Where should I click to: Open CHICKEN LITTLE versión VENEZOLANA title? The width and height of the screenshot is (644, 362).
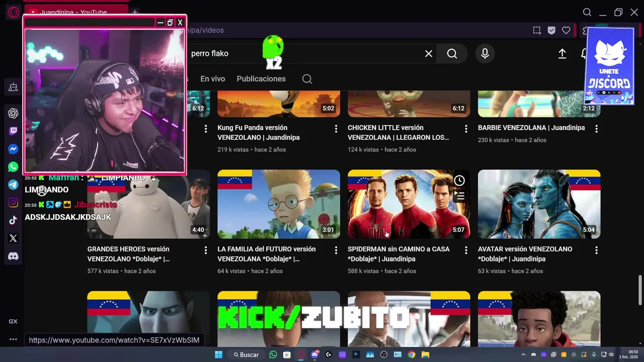(398, 133)
